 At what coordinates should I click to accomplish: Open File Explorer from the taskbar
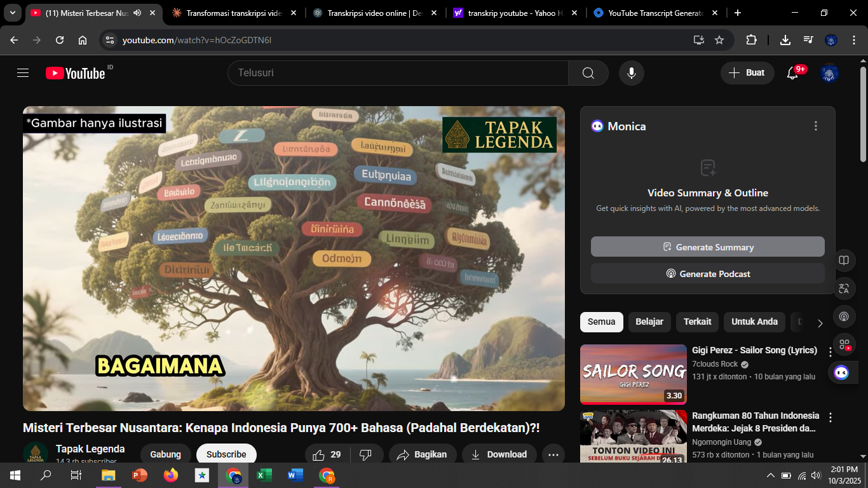[108, 475]
